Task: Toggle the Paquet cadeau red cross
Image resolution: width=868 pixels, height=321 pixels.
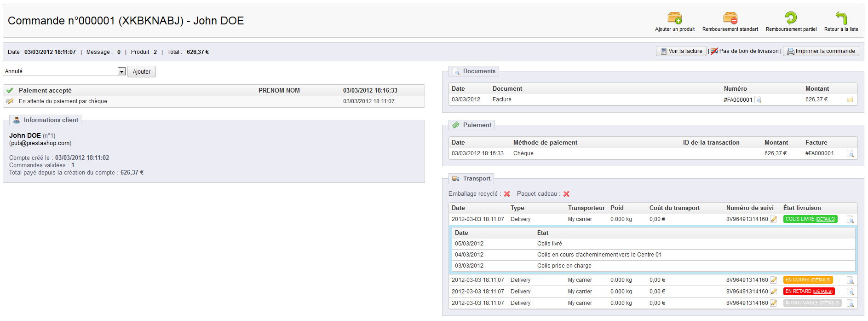Action: (566, 194)
